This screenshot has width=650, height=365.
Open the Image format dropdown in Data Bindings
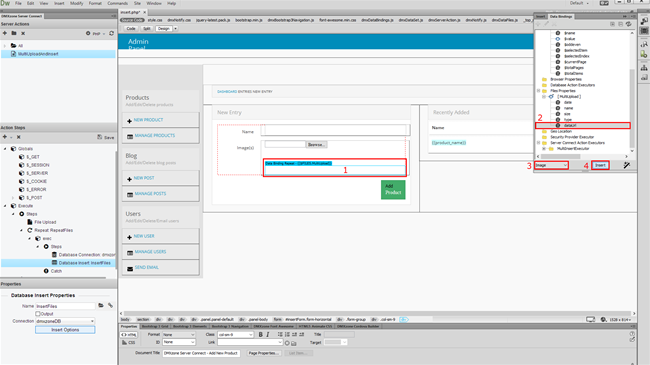click(x=551, y=165)
